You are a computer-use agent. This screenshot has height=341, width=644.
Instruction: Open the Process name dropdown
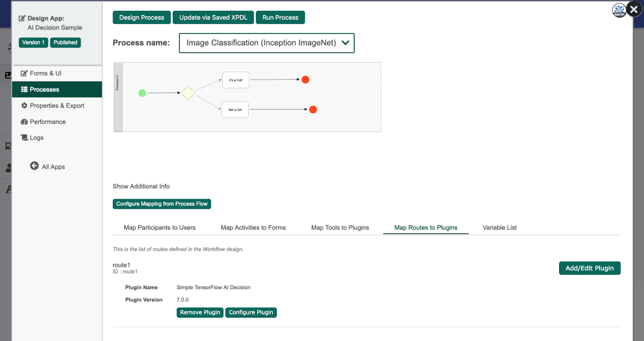pos(266,43)
